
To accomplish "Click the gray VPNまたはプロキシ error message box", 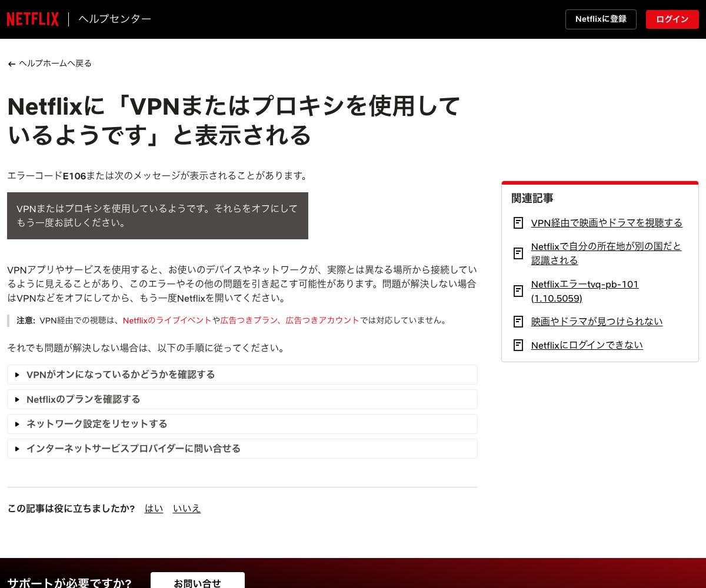I will point(158,216).
